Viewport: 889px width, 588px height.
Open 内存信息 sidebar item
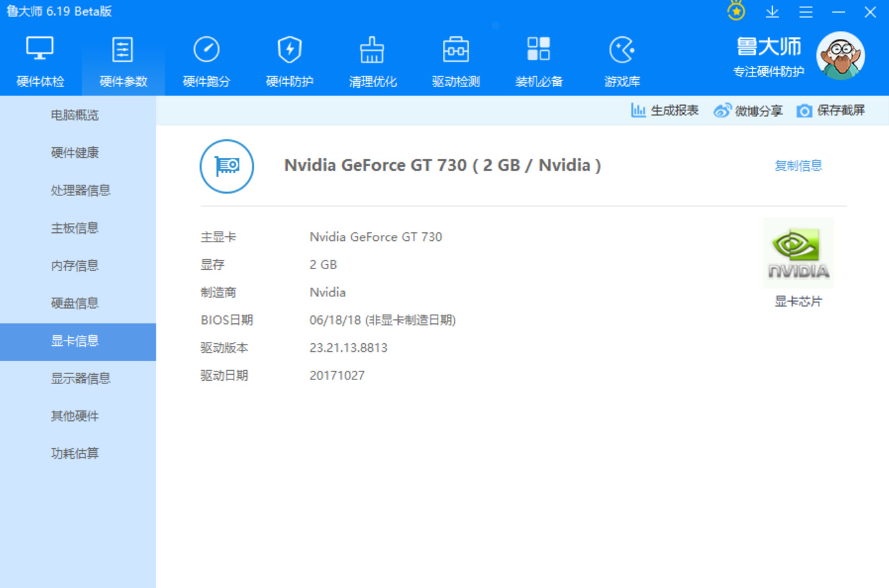pos(75,265)
